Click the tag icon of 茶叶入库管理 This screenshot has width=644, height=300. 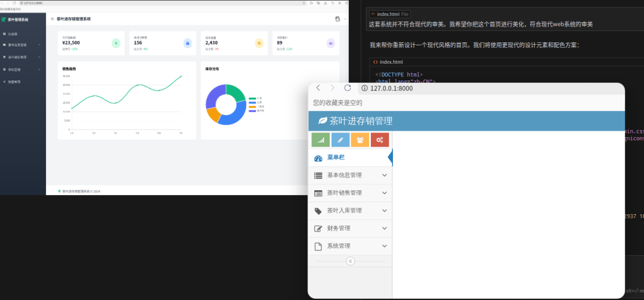(x=318, y=211)
